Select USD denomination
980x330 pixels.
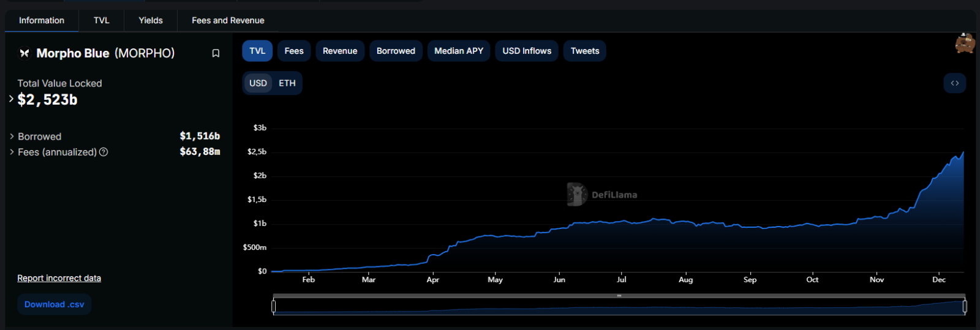(x=258, y=83)
